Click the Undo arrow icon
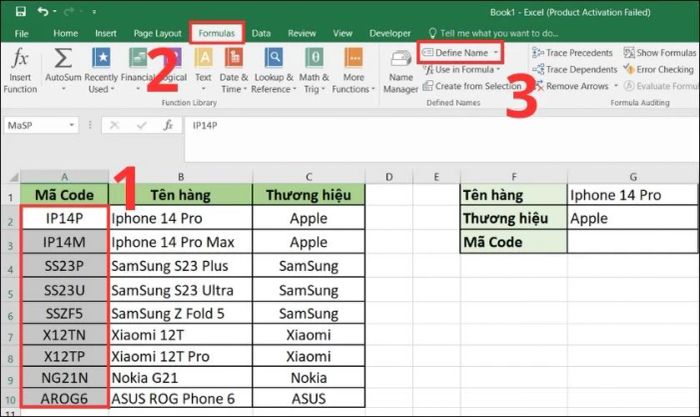Viewport: 700px width, 417px height. (x=43, y=11)
